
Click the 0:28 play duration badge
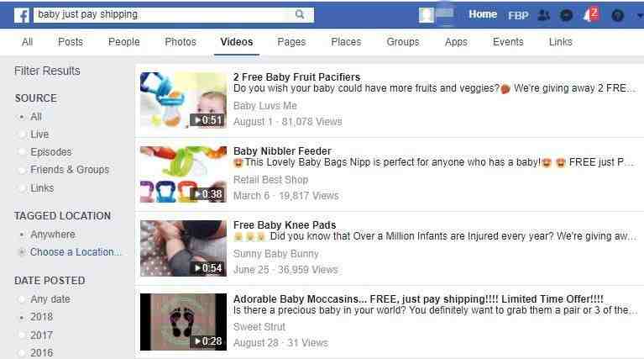[x=208, y=341]
